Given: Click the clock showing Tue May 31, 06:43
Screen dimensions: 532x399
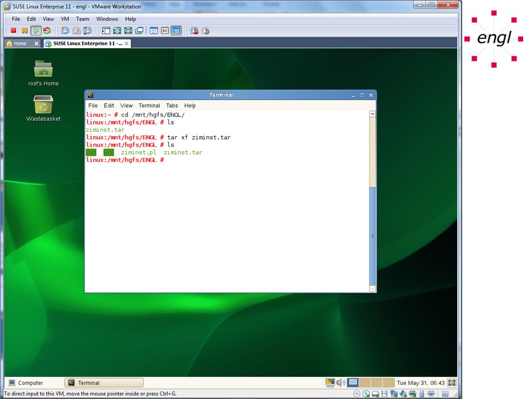Looking at the screenshot, I should click(x=421, y=383).
